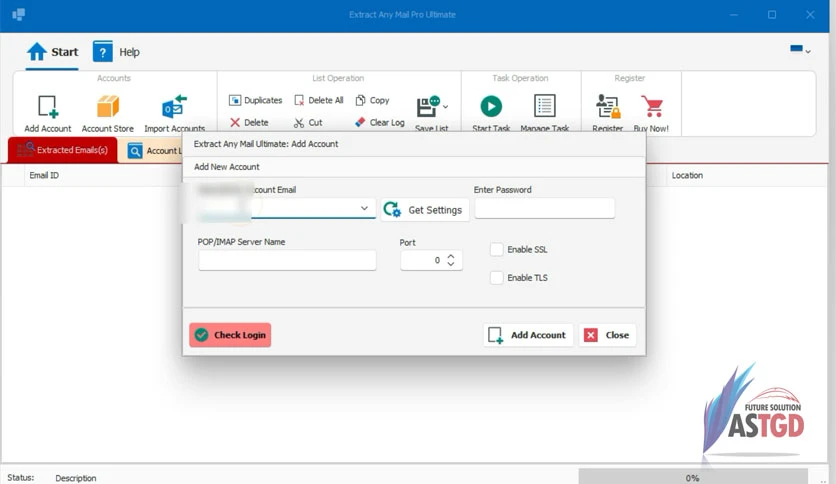This screenshot has width=836, height=484.
Task: Open the Manage Task list icon
Action: pos(544,106)
